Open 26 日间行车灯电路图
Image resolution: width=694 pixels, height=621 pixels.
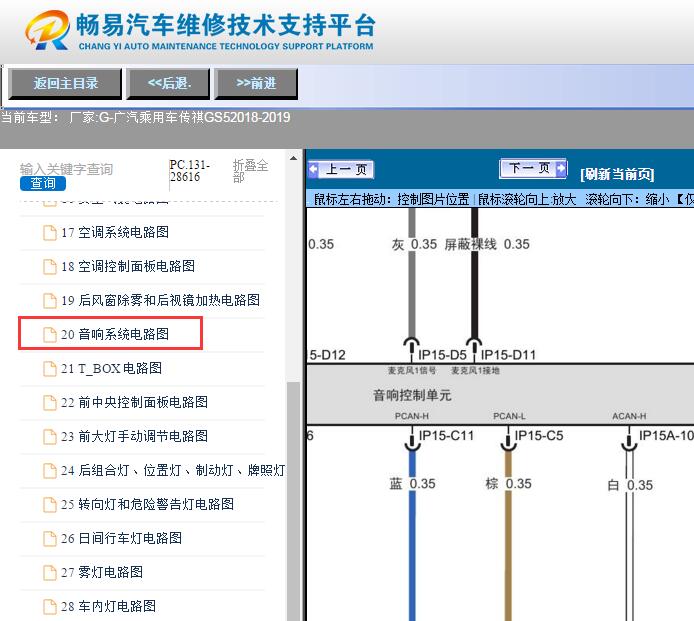pos(121,538)
